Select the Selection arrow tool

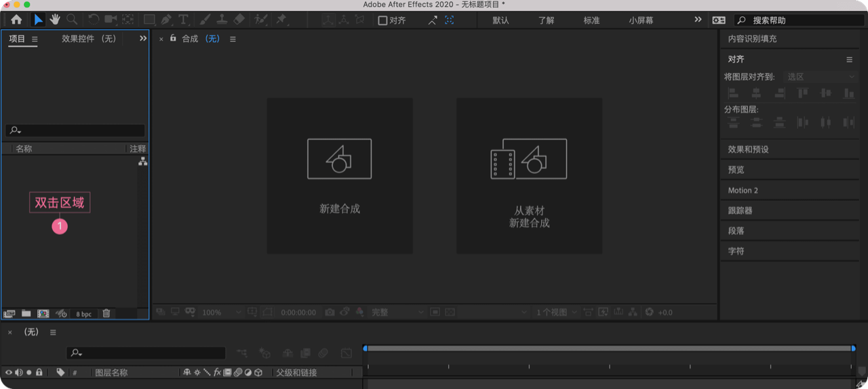pyautogui.click(x=38, y=20)
